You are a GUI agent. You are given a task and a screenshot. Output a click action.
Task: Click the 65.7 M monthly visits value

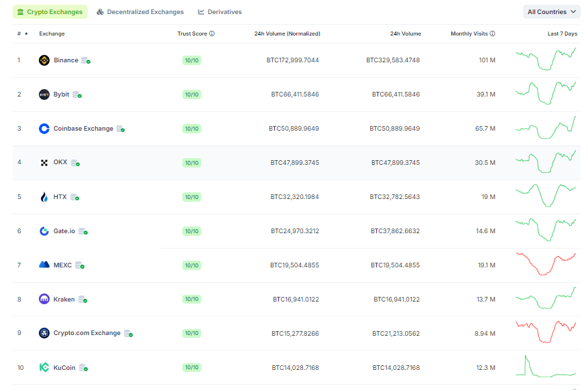tap(485, 129)
